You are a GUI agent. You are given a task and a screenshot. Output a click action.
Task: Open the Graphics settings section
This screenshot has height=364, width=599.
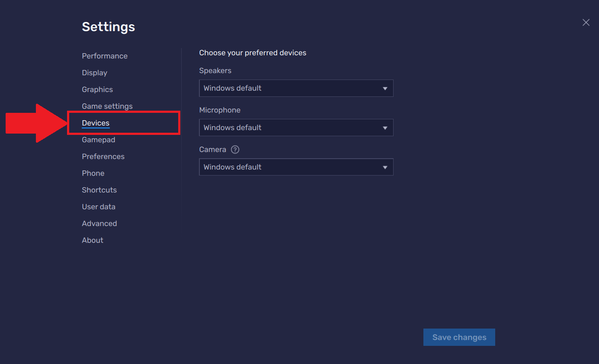point(97,89)
